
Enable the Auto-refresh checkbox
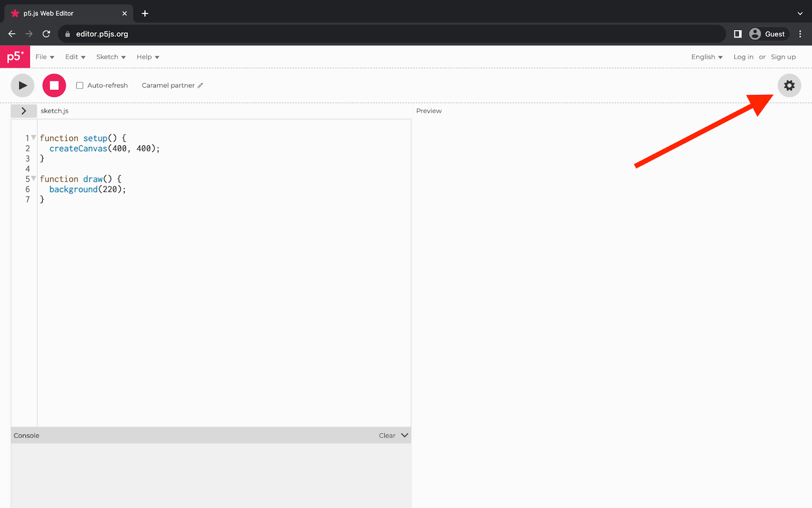tap(80, 85)
